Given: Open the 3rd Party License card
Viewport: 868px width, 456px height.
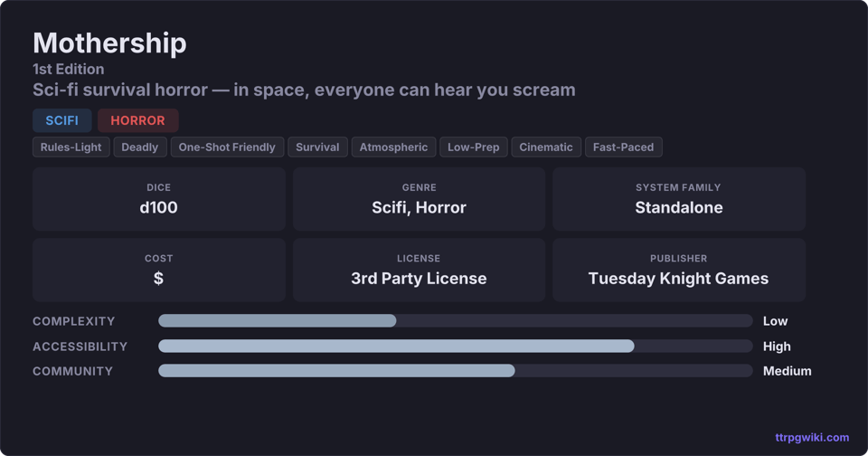Looking at the screenshot, I should click(x=419, y=270).
